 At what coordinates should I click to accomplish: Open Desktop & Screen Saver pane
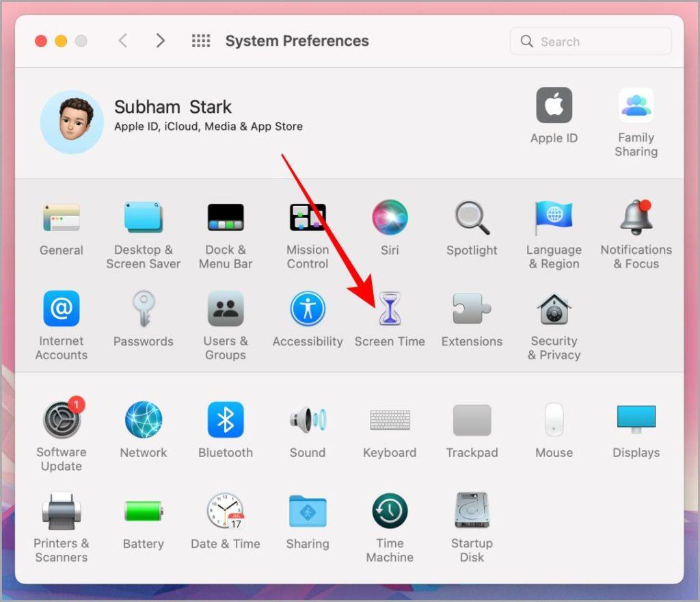pyautogui.click(x=144, y=217)
